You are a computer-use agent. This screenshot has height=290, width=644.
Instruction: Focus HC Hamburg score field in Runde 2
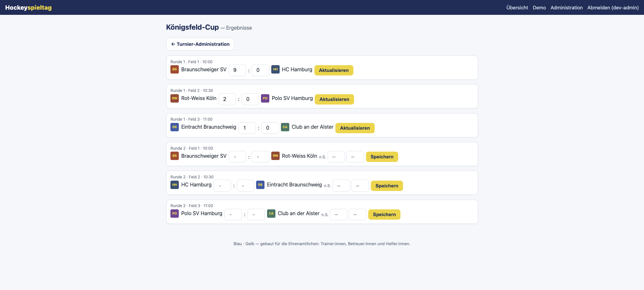click(x=222, y=185)
